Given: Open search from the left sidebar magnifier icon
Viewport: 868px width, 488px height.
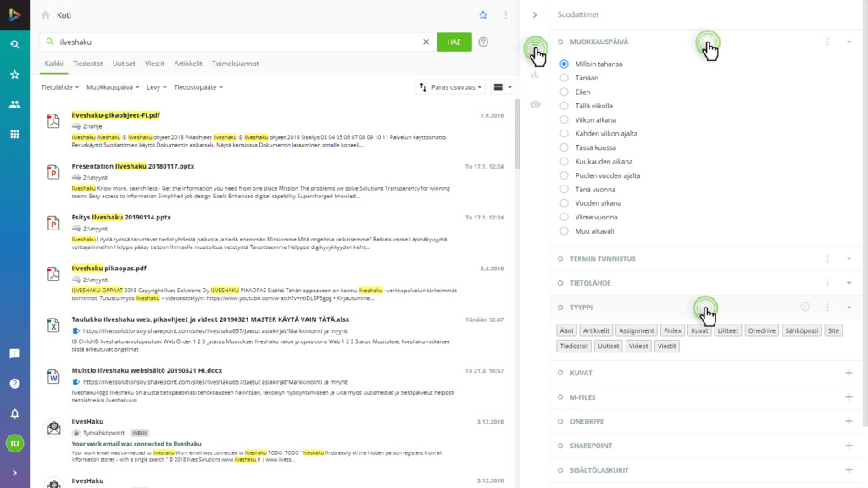Looking at the screenshot, I should coord(15,44).
